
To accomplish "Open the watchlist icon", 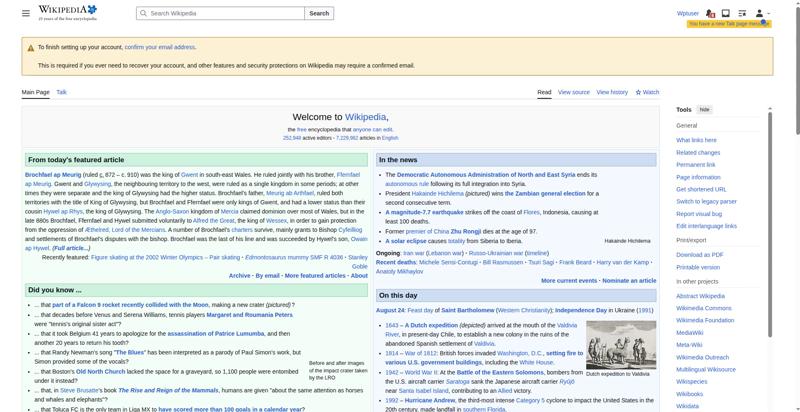I will (x=742, y=13).
